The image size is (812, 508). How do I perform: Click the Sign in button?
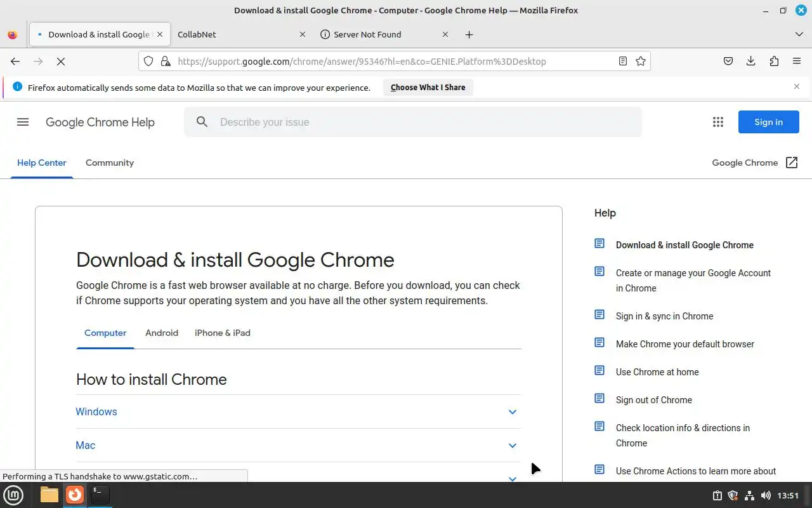tap(769, 122)
